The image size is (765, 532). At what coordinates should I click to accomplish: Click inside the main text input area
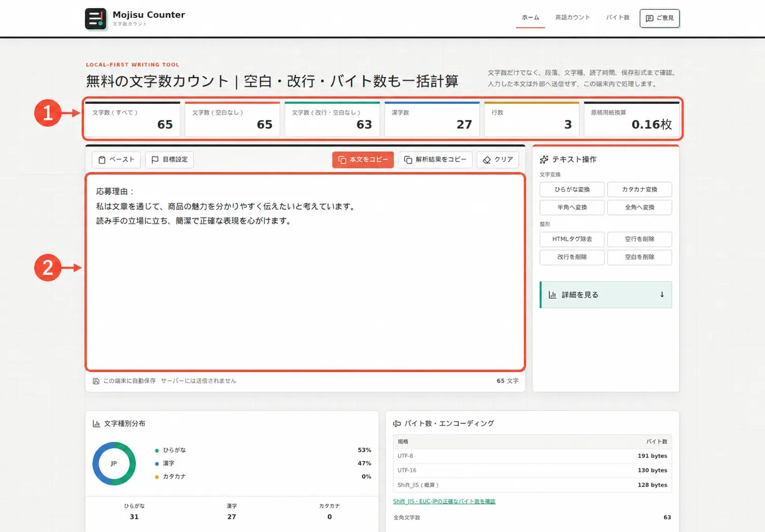point(305,272)
